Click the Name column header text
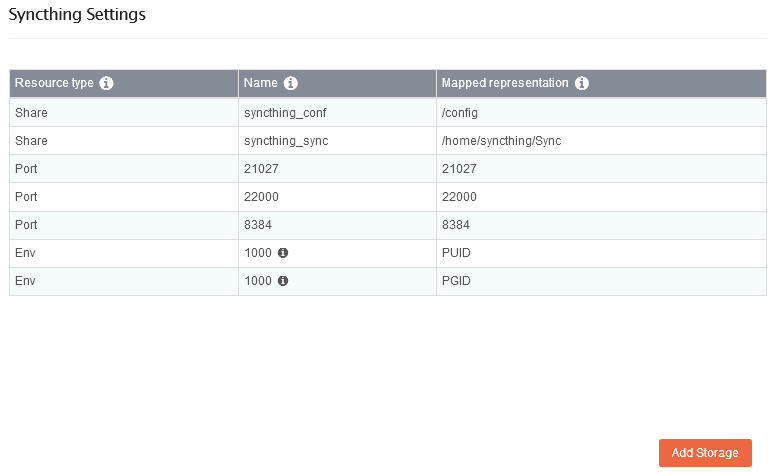This screenshot has width=774, height=472. click(x=260, y=83)
